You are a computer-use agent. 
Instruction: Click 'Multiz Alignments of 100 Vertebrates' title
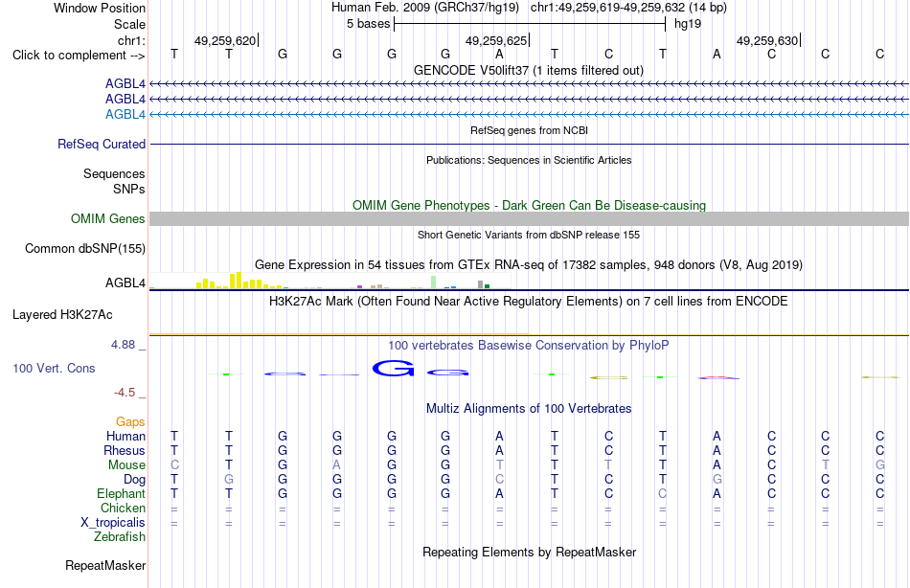[x=529, y=409]
